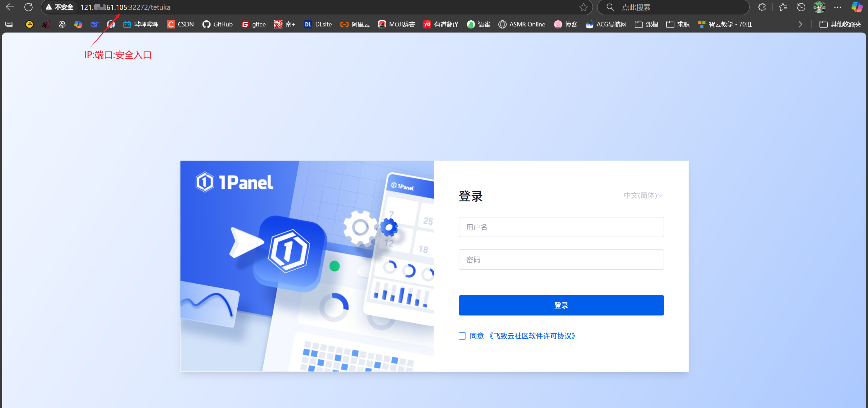Open the 有道翻译 bookmark
This screenshot has width=868, height=408.
pyautogui.click(x=440, y=24)
